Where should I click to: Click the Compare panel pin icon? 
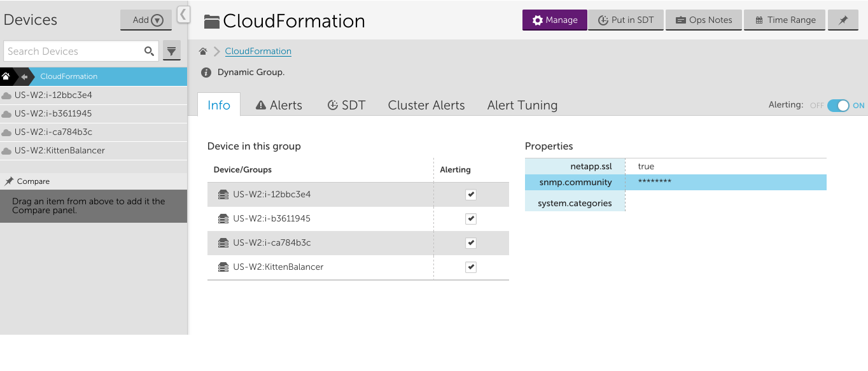9,181
